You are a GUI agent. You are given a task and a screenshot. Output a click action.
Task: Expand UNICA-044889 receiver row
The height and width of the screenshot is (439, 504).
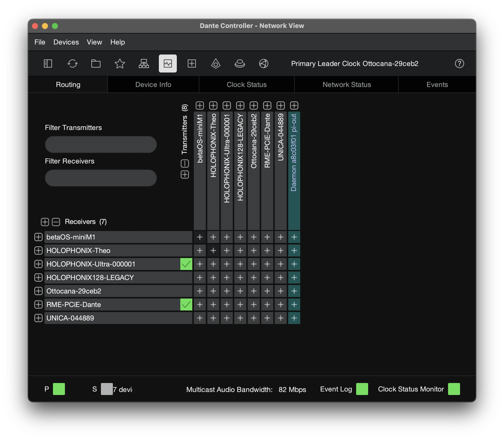[x=38, y=318]
